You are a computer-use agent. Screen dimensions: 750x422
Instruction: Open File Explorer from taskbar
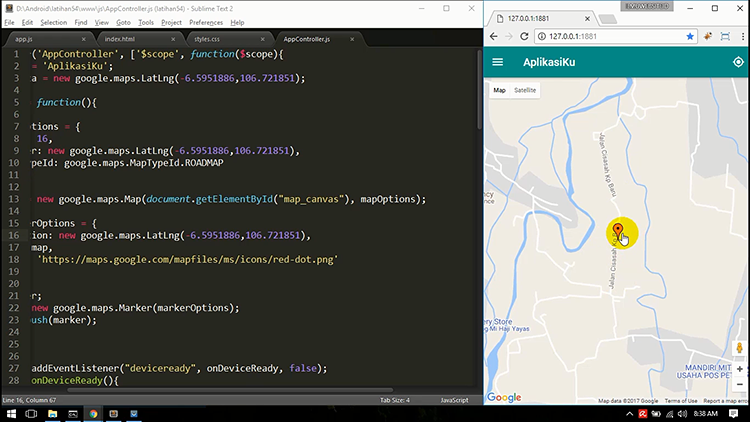[52, 413]
